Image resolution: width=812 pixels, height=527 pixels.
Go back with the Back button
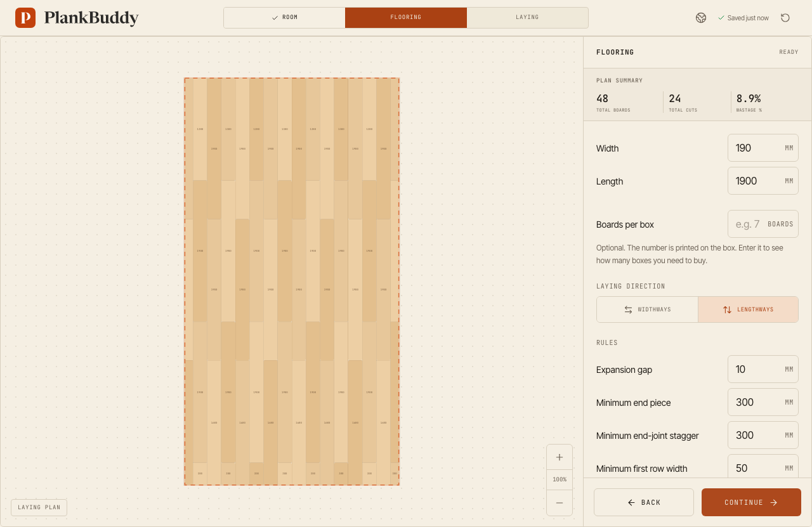tap(644, 502)
